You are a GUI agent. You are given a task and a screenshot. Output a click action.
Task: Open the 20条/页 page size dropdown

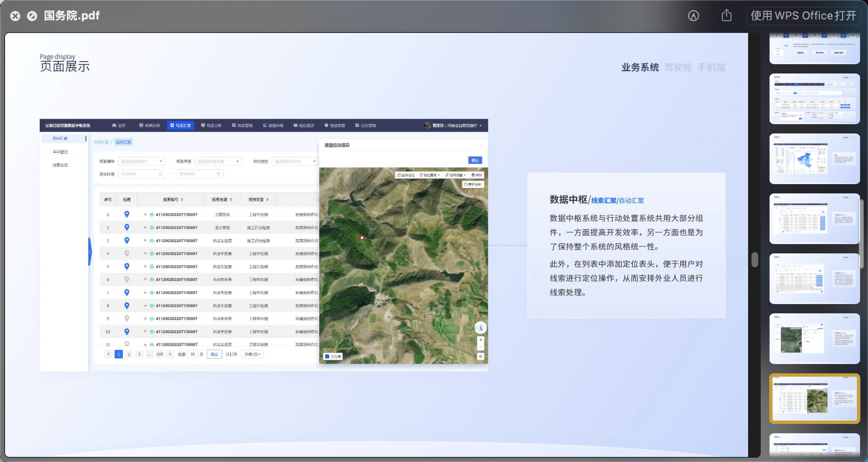(252, 354)
